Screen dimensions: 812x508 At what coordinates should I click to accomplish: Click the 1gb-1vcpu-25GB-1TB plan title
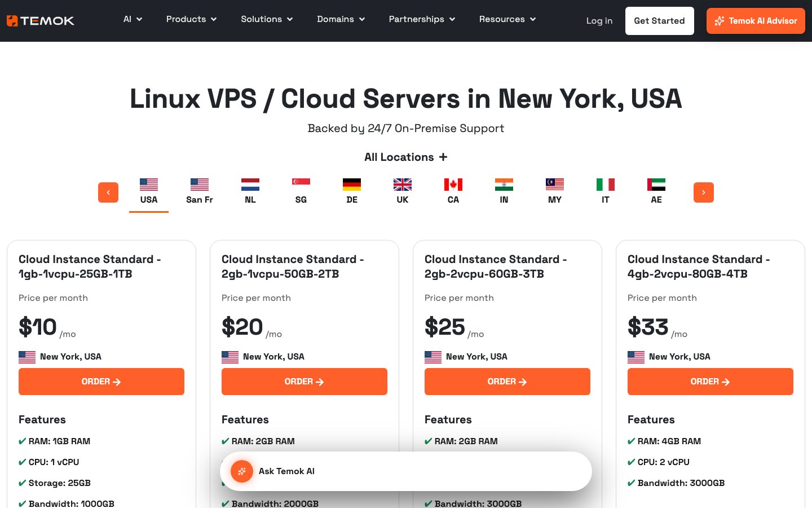[90, 266]
